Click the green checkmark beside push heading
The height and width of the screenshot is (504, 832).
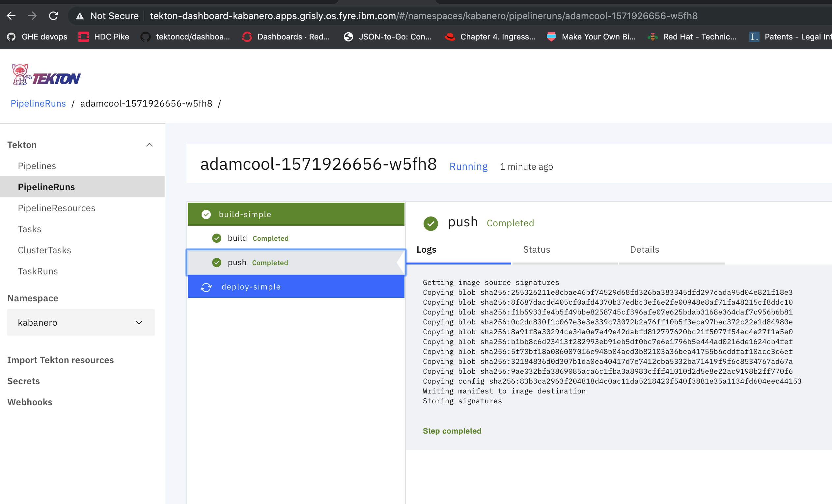[430, 223]
